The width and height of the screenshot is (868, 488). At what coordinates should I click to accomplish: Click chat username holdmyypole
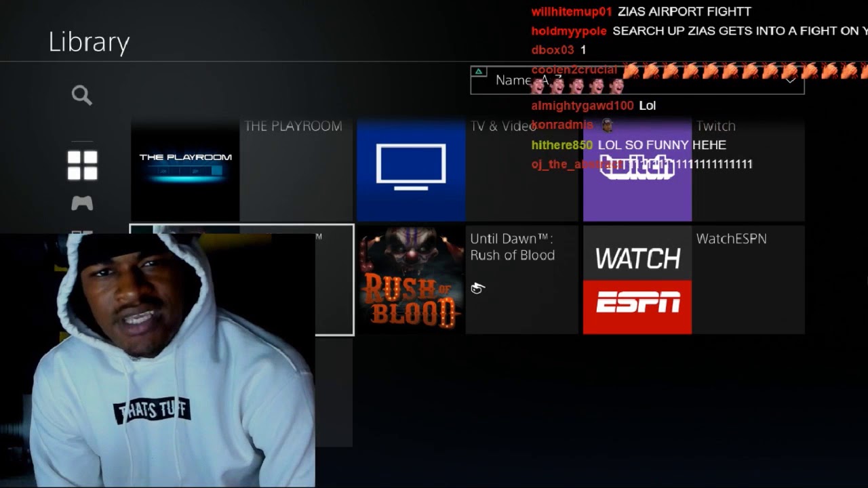coord(569,30)
